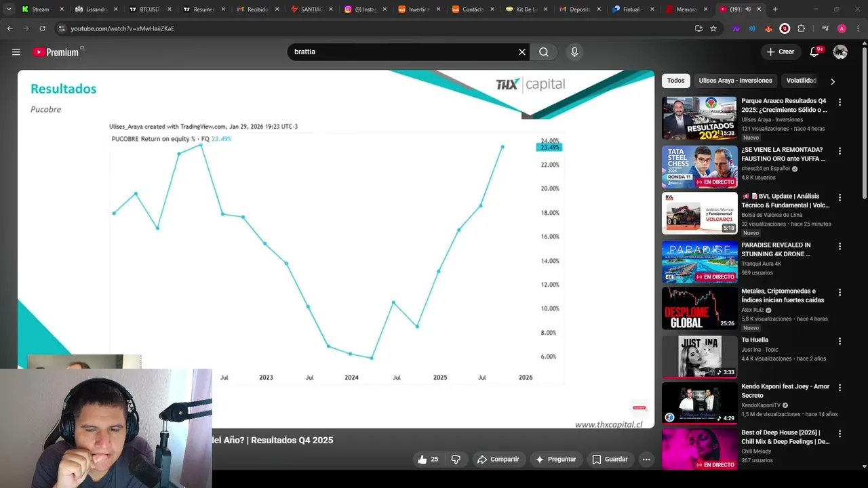Open options menu for Tu Huella
The height and width of the screenshot is (488, 868).
tap(840, 342)
